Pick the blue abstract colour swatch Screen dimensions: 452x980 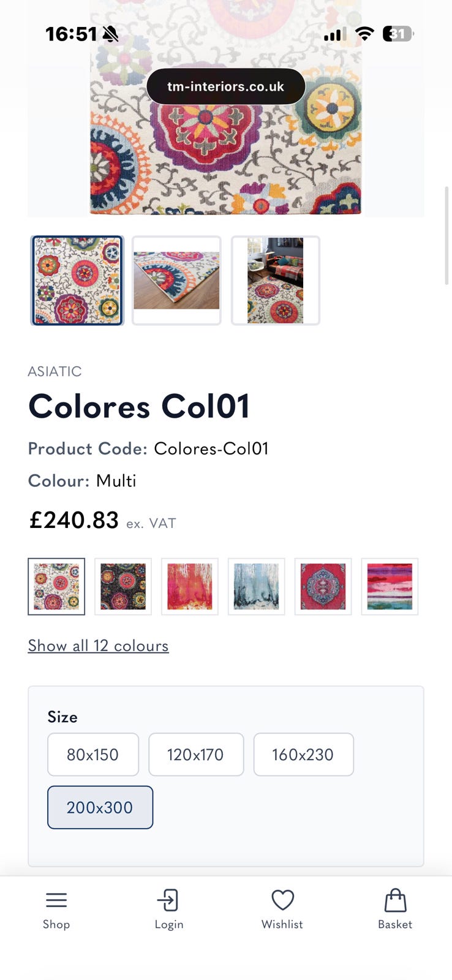257,586
